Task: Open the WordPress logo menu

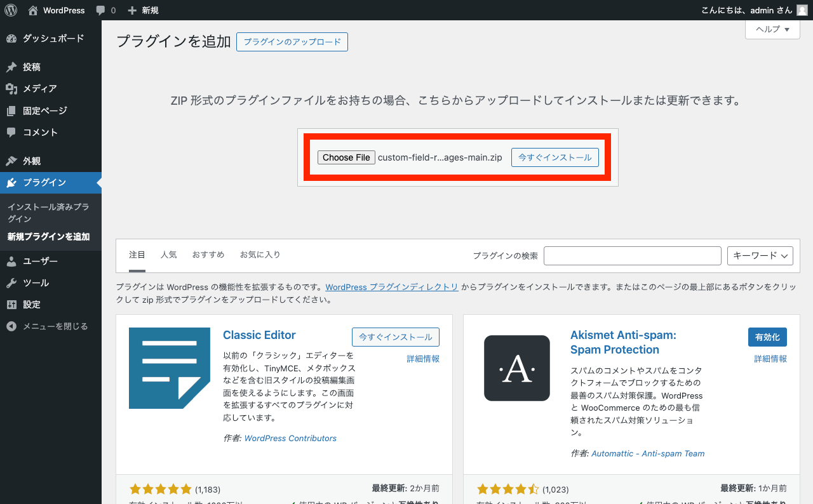Action: click(x=11, y=10)
